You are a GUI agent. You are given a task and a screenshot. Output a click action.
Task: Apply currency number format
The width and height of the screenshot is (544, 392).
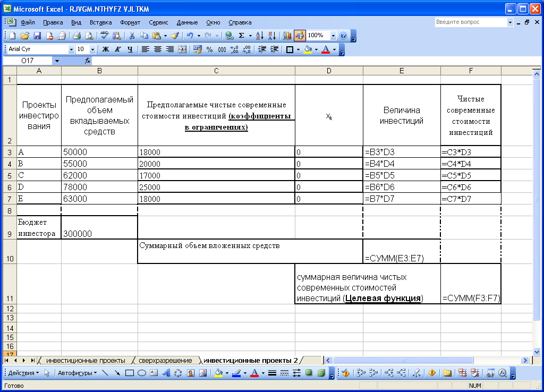198,49
